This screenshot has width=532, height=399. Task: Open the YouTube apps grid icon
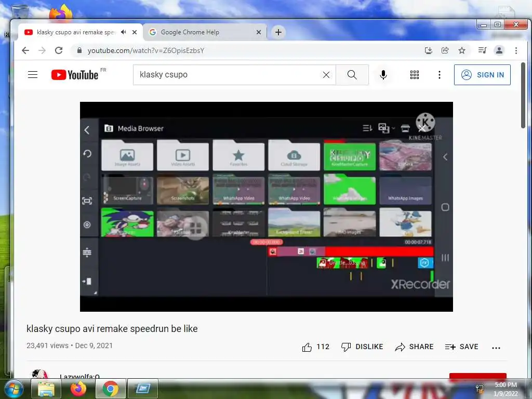point(414,75)
